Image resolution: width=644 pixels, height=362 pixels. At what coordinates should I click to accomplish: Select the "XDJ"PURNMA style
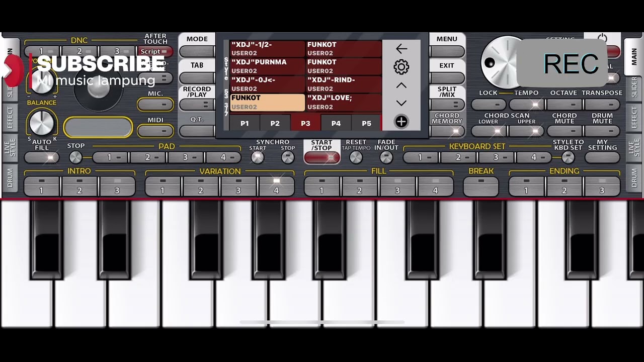pos(268,66)
